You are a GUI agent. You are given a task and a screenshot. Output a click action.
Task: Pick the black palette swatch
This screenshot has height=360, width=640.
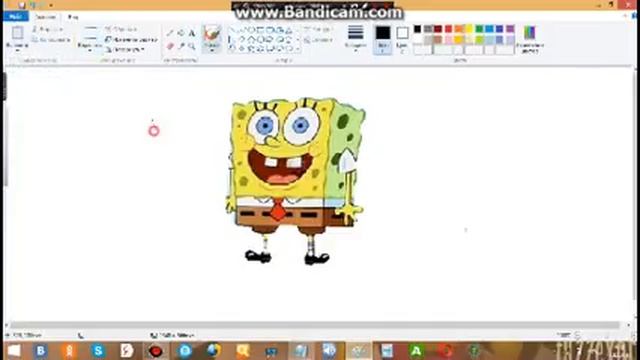(418, 29)
